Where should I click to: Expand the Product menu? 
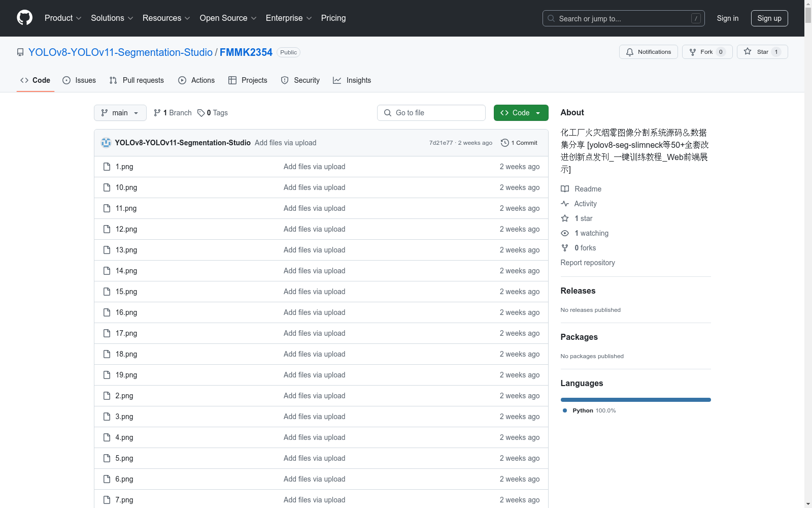click(x=63, y=18)
